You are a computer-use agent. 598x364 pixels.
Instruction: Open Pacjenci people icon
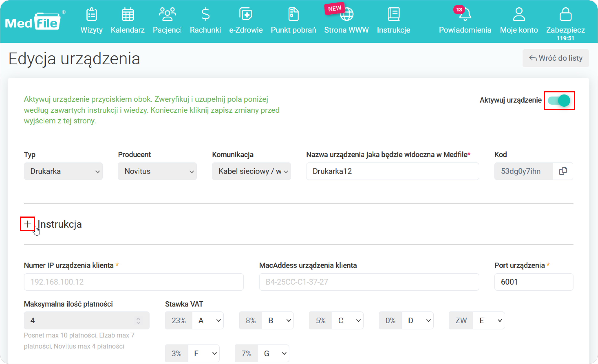tap(167, 14)
